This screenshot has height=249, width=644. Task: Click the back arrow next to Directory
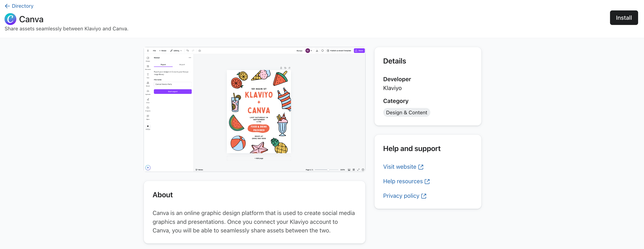coord(7,6)
